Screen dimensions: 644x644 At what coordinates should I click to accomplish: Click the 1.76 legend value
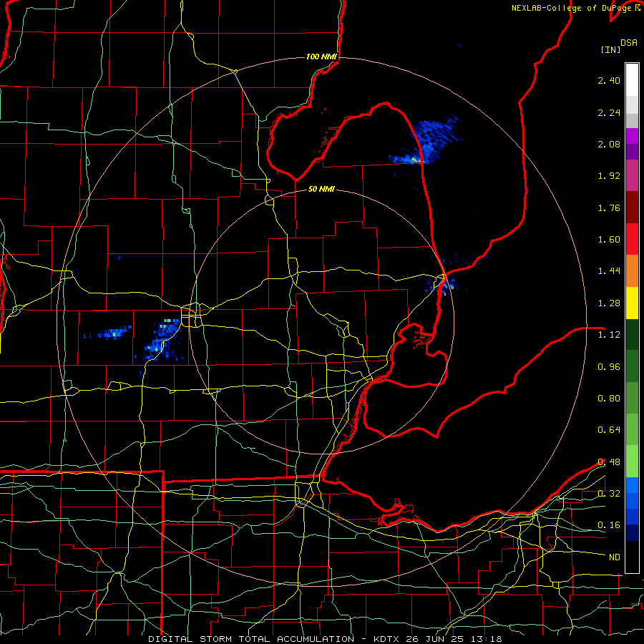[609, 208]
